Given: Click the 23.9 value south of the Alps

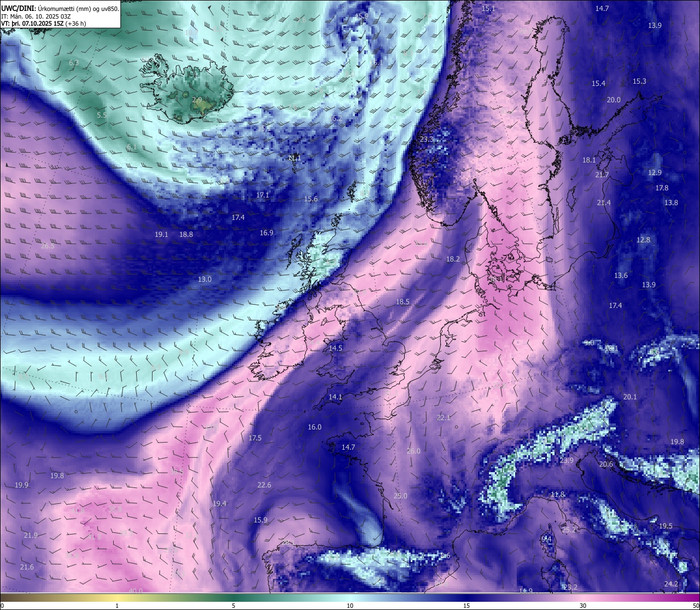Looking at the screenshot, I should [567, 460].
